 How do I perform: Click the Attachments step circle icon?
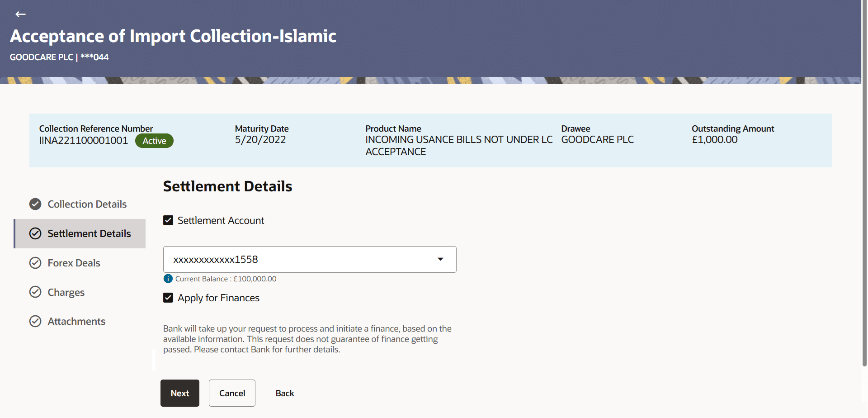pyautogui.click(x=35, y=321)
